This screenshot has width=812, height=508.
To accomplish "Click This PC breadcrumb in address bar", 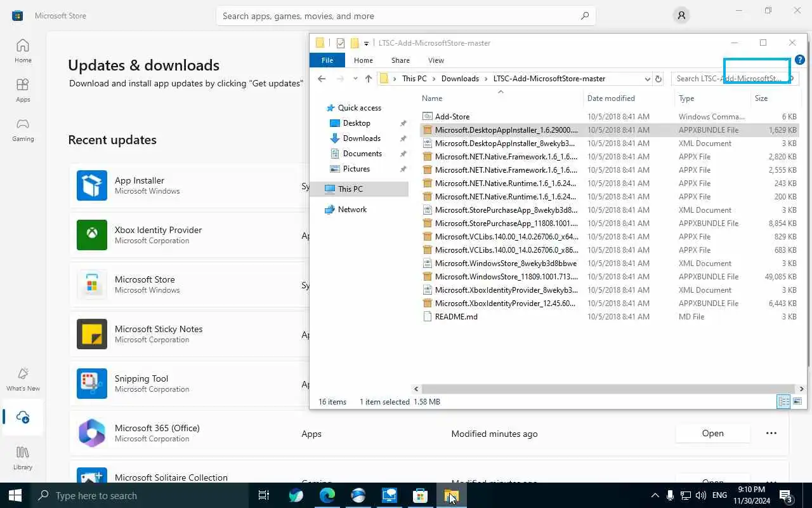I will 414,79.
